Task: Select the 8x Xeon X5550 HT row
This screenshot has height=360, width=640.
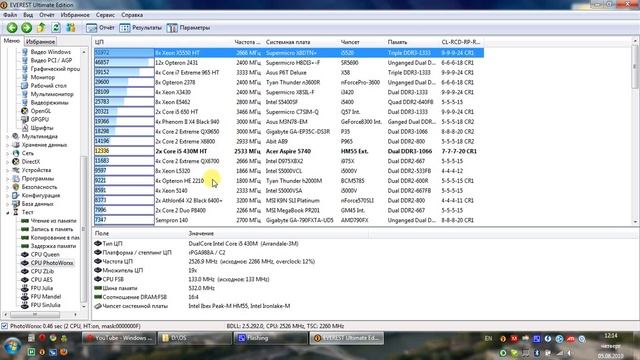Action: [x=289, y=53]
